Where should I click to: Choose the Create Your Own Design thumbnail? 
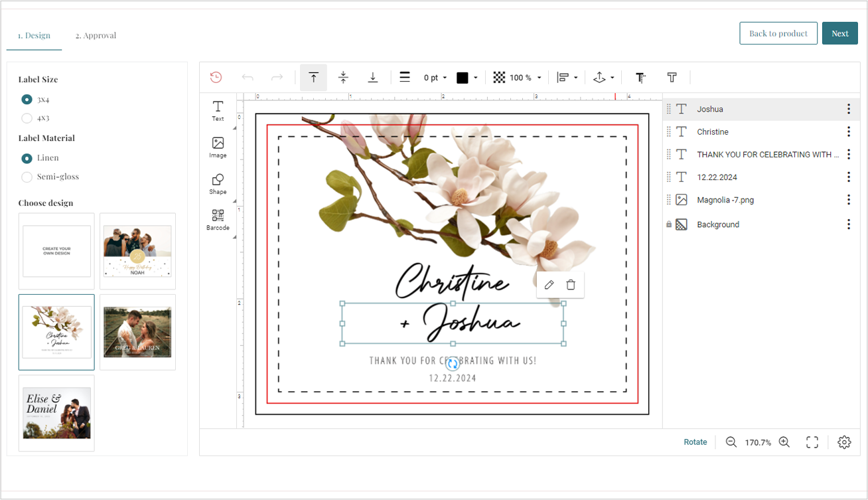[x=56, y=251]
